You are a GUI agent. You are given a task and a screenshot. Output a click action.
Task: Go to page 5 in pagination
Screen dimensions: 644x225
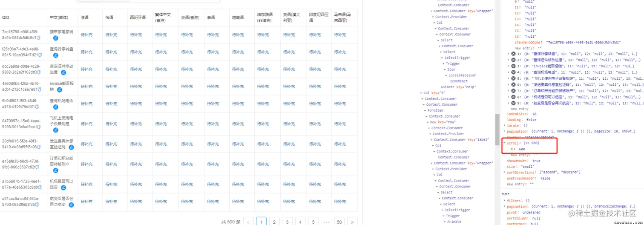[x=313, y=222]
